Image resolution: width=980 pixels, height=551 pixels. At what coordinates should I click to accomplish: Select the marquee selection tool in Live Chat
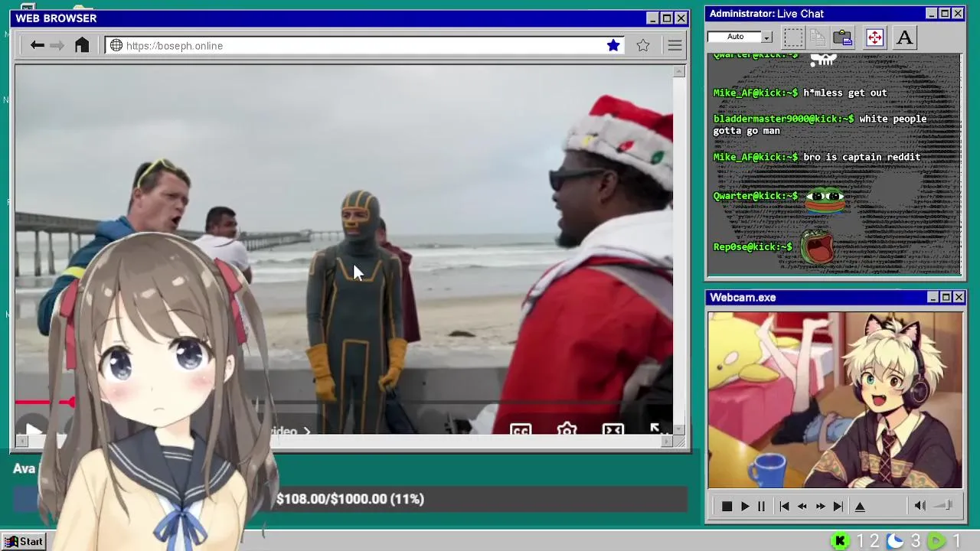[793, 37]
